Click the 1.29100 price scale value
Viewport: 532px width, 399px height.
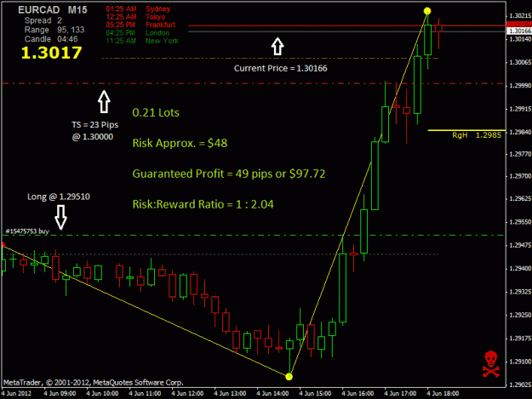point(520,362)
